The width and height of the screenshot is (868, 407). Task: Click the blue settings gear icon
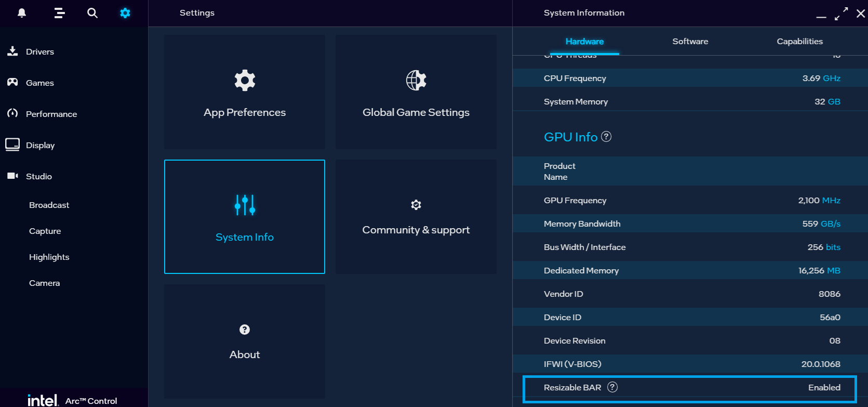pos(125,13)
